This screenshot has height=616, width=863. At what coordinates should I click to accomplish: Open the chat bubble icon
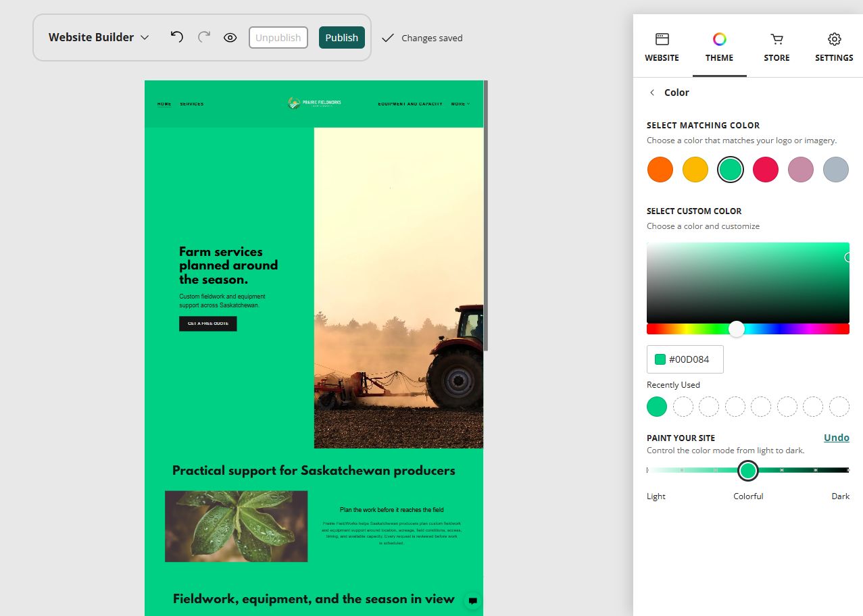click(x=473, y=600)
